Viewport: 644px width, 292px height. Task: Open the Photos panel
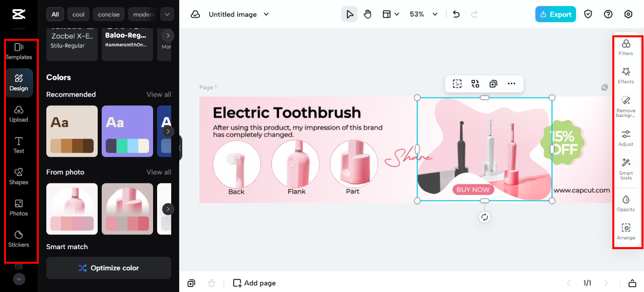19,208
